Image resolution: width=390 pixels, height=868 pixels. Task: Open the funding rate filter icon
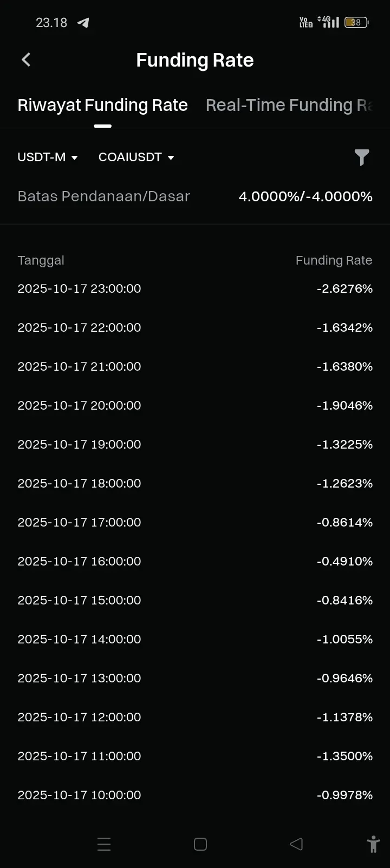tap(361, 157)
